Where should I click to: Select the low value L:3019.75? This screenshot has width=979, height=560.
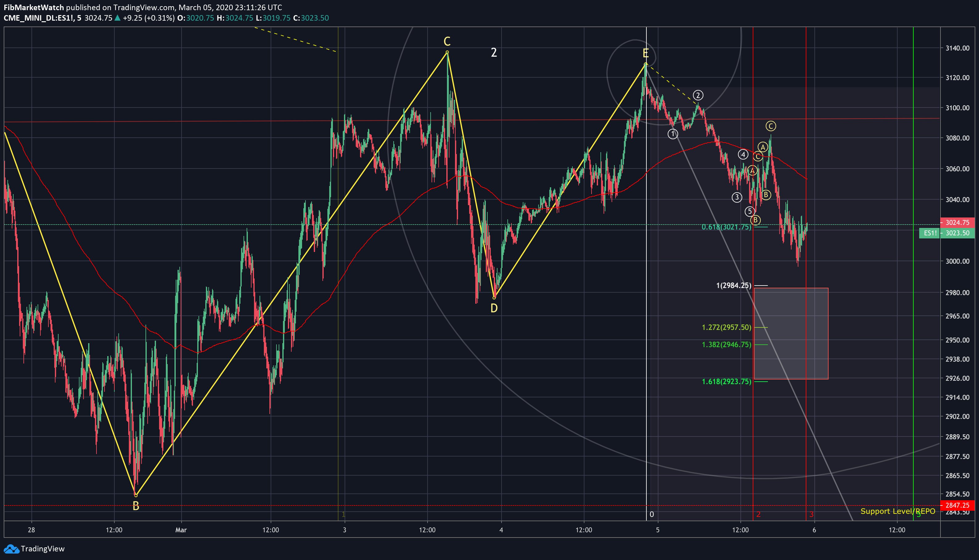[x=273, y=18]
